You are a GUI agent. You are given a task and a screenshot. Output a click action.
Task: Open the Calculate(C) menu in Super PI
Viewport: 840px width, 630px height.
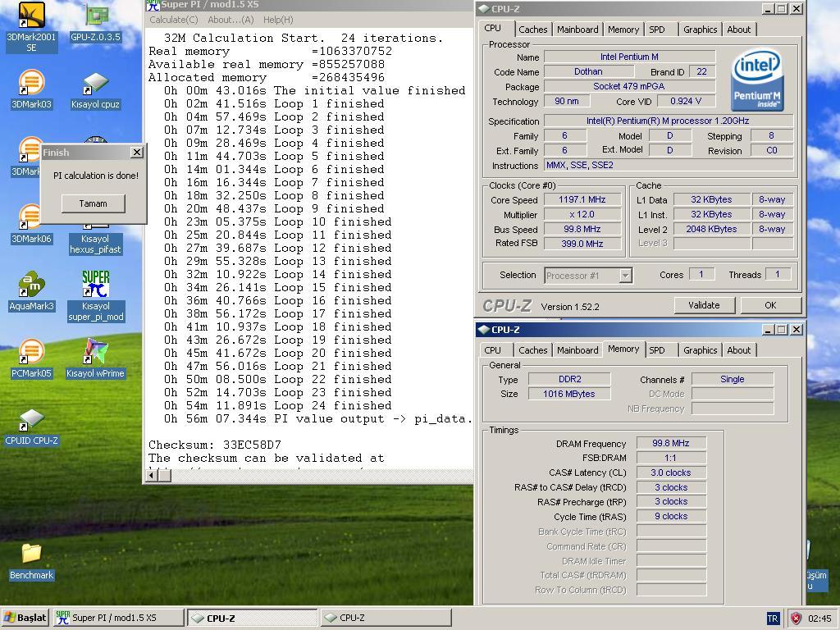tap(174, 20)
